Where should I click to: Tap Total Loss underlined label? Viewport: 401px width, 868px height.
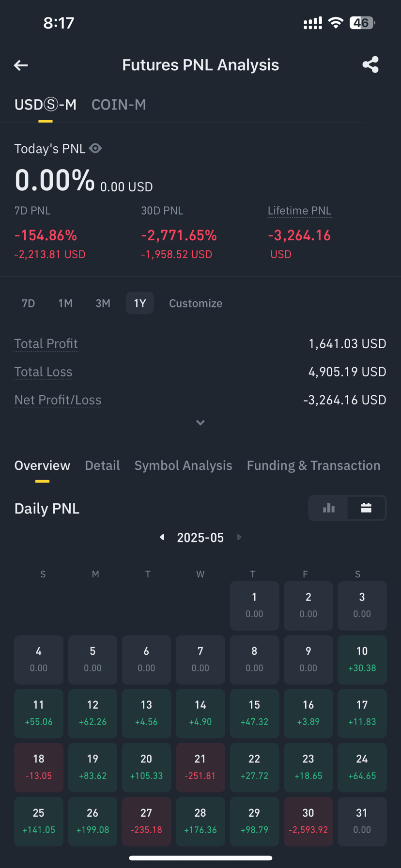tap(43, 372)
